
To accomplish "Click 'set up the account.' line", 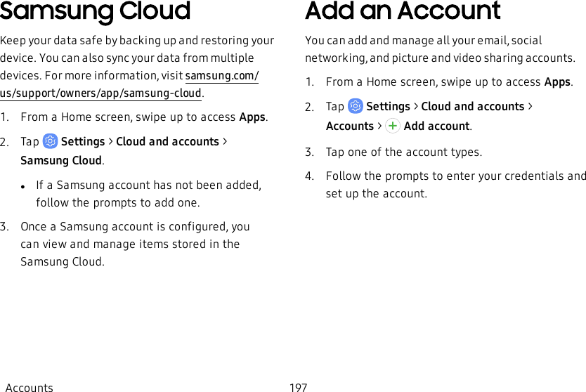I will tap(376, 194).
